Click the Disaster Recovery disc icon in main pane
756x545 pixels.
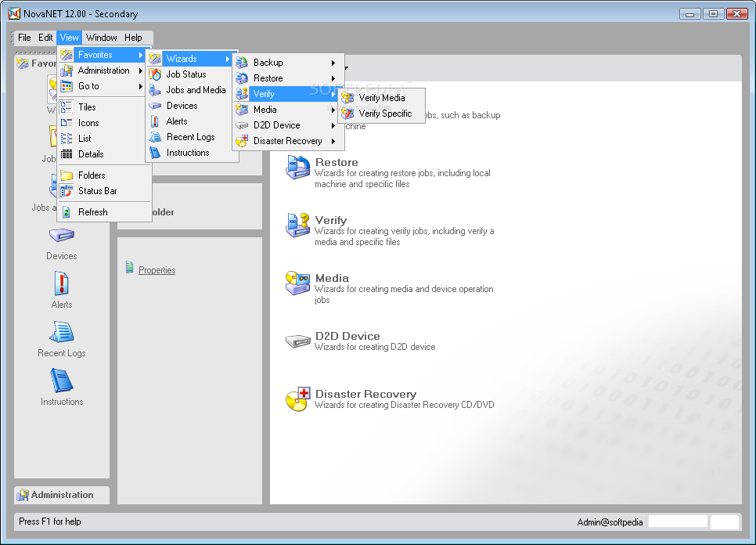click(297, 399)
